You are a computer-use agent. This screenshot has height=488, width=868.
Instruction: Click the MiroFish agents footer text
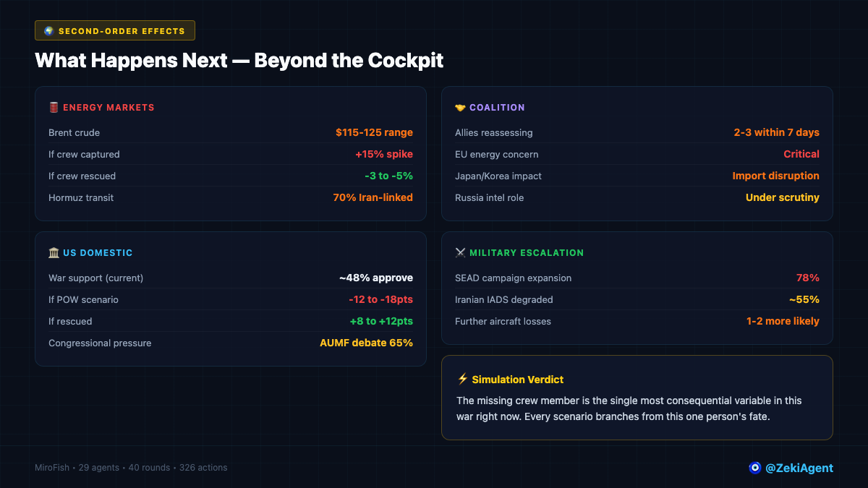click(x=131, y=468)
